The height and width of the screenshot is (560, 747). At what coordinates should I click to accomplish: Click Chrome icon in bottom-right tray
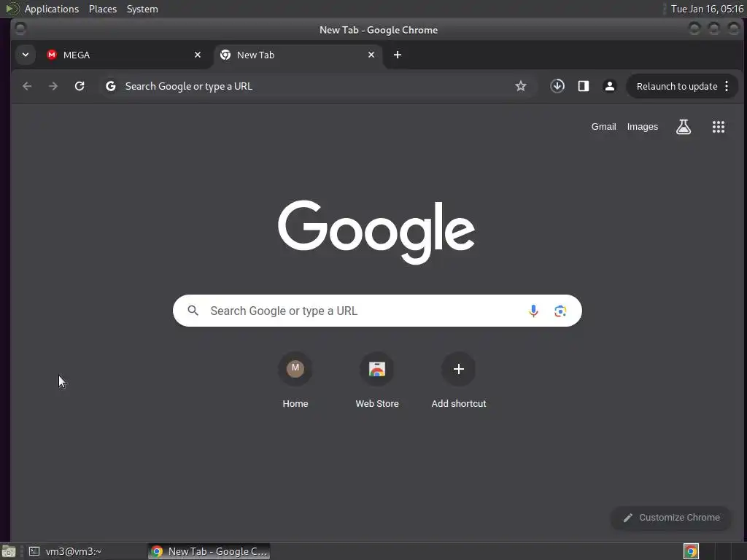(x=691, y=551)
